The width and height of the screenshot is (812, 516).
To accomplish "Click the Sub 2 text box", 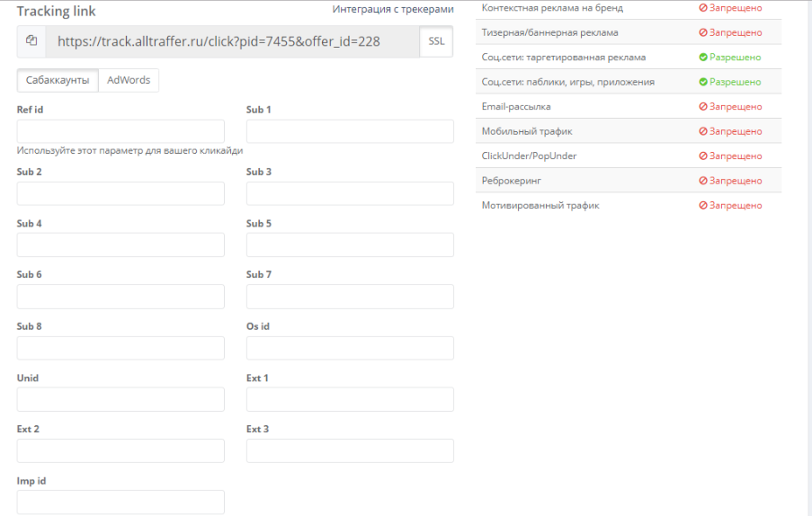I will click(120, 193).
